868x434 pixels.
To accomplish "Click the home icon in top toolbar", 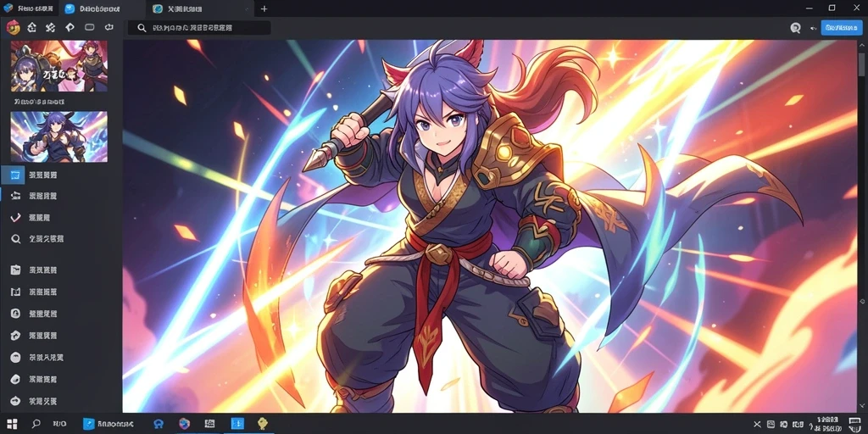I will pos(32,27).
